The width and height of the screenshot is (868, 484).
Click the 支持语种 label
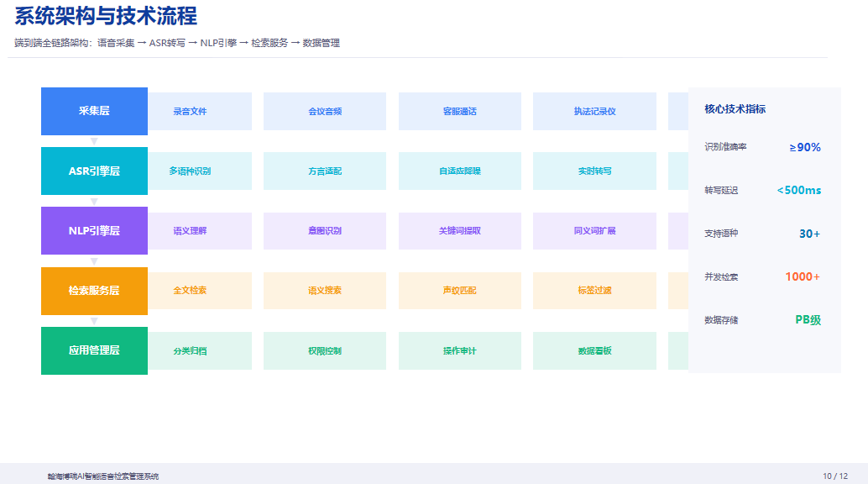click(721, 234)
